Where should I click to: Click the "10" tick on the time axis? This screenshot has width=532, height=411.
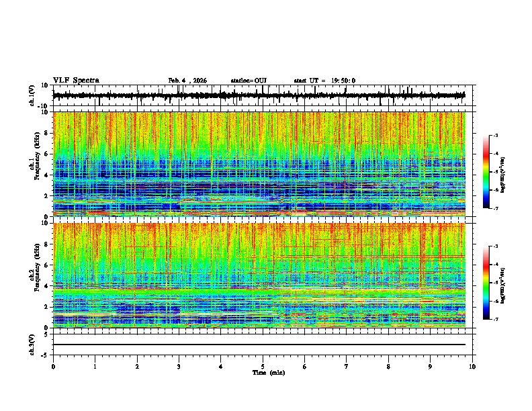pos(472,367)
